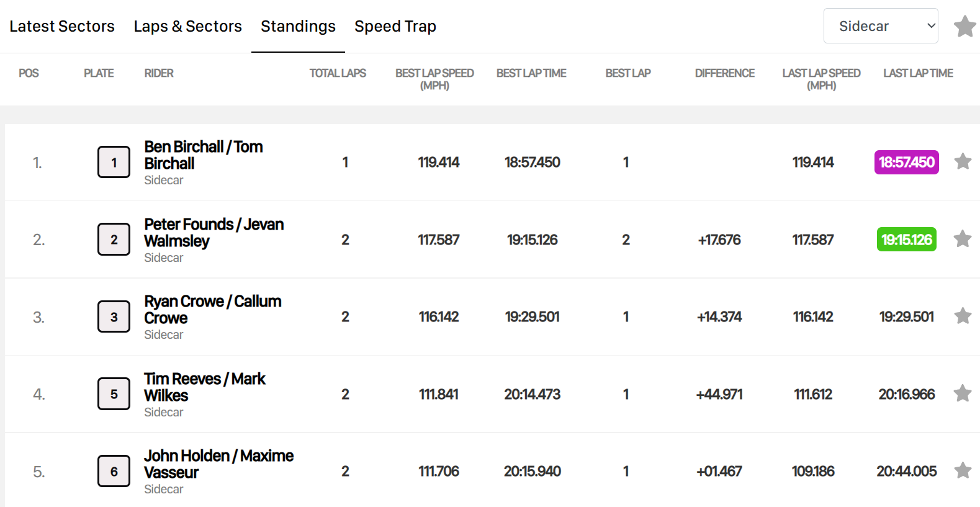Open Tim Reeves / Mark Wilkes rider entry

click(205, 387)
